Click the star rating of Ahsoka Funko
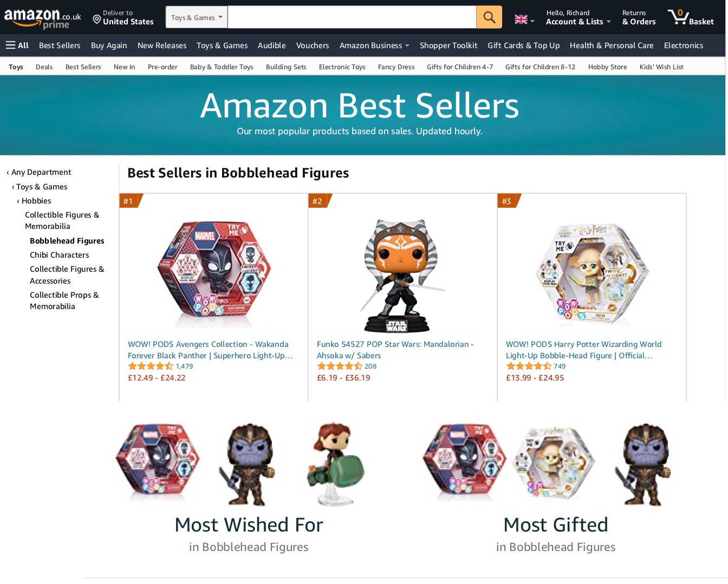This screenshot has height=584, width=728. click(339, 366)
